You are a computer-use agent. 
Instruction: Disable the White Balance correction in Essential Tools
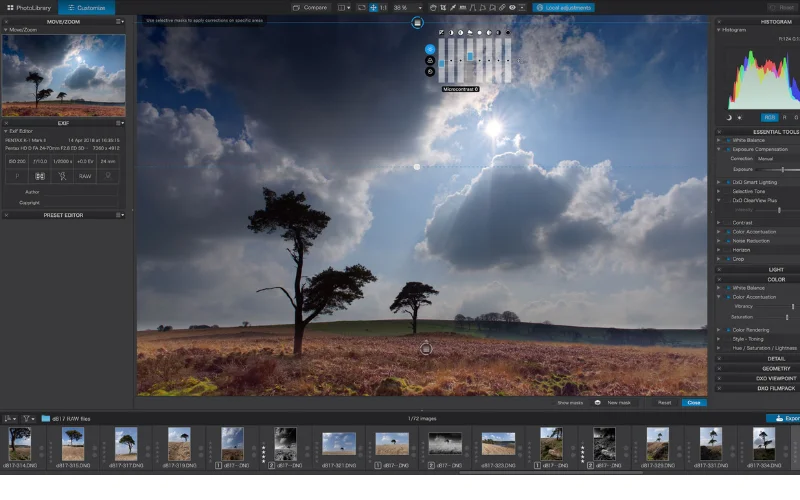[728, 140]
